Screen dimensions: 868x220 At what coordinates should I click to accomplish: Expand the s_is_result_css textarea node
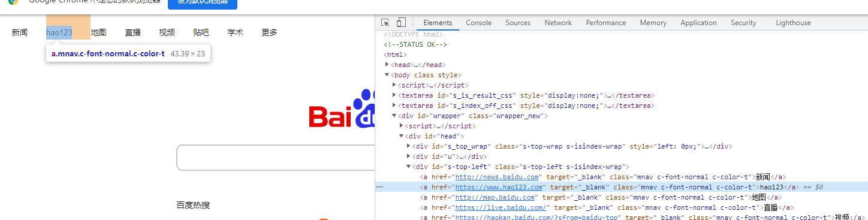[394, 95]
